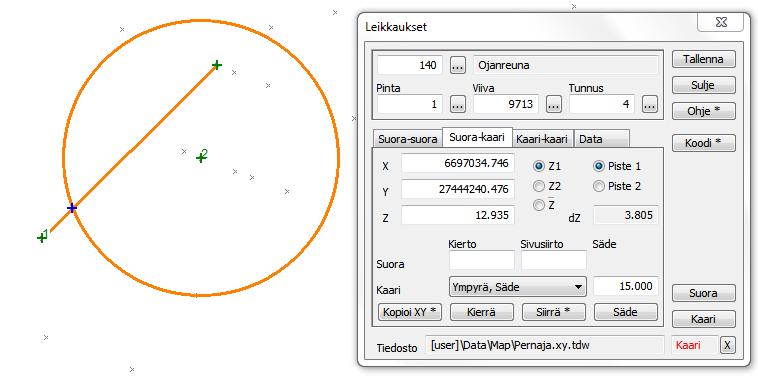758x383 pixels.
Task: Switch to the Kaari-kaari tab
Action: coord(543,139)
